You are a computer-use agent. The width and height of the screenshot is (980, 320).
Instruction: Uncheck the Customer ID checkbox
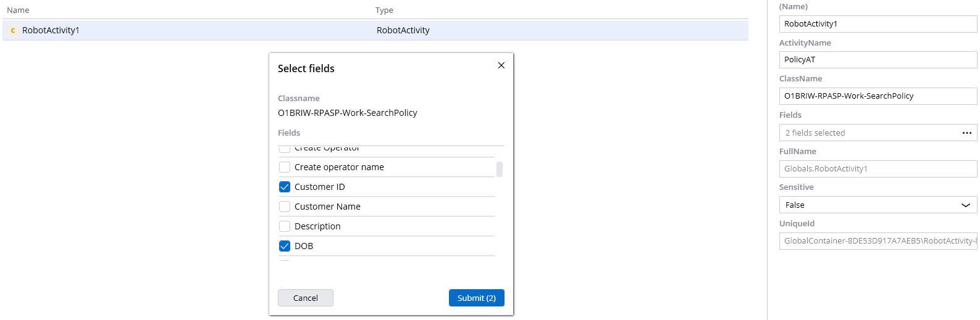[x=285, y=187]
